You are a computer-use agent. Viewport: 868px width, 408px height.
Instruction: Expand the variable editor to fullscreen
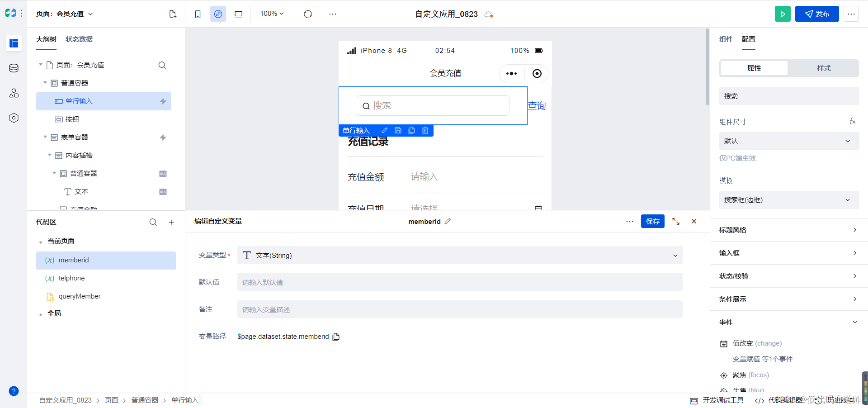[676, 221]
